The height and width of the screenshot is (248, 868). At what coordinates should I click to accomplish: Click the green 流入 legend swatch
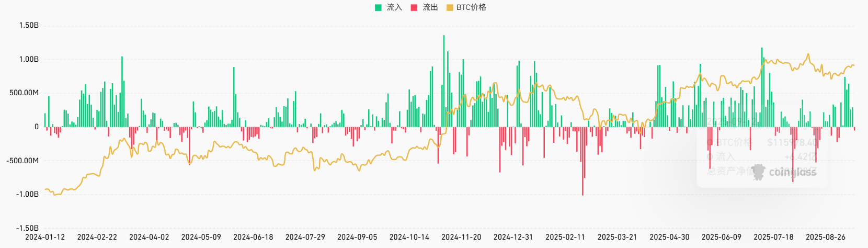[379, 7]
